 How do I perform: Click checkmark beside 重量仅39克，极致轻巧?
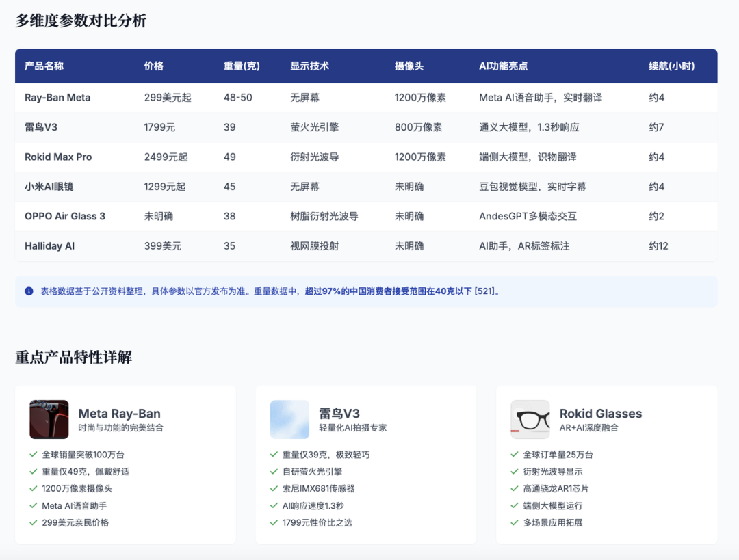(x=274, y=455)
